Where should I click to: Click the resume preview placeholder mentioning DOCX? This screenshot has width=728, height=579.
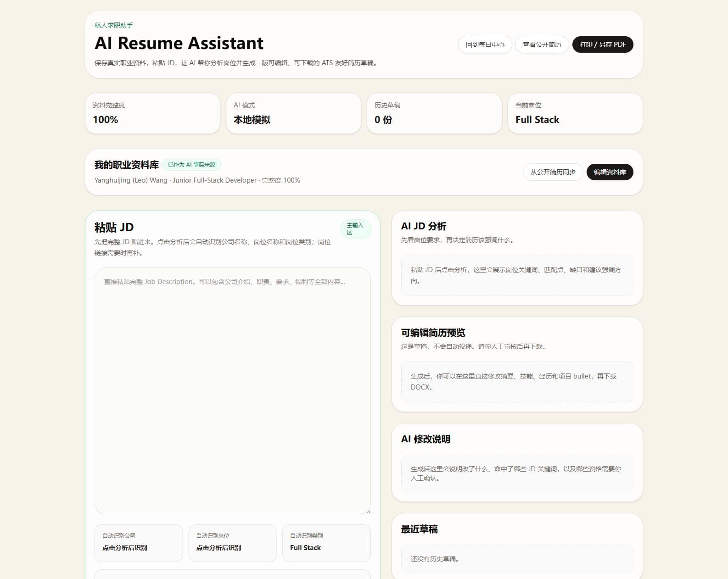(517, 382)
